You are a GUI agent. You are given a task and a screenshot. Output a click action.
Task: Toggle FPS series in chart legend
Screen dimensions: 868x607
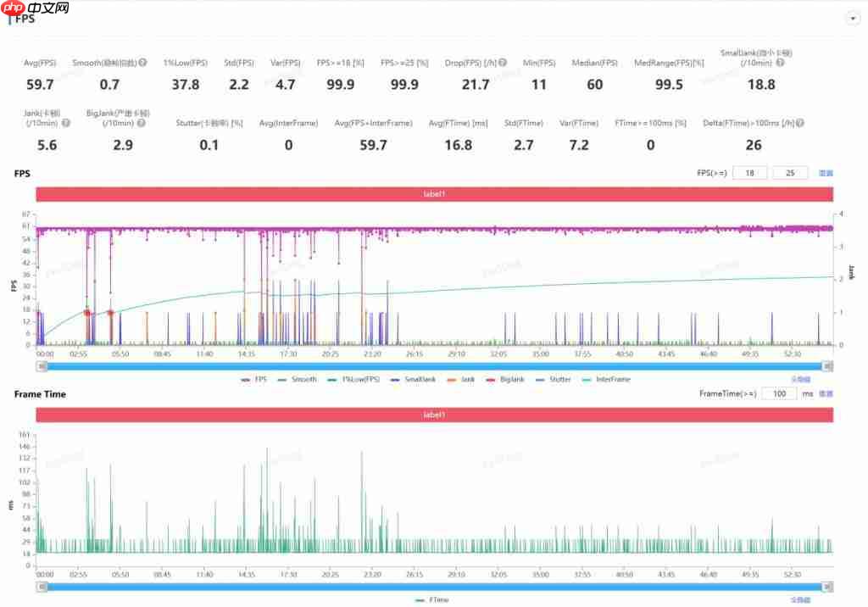tap(255, 380)
